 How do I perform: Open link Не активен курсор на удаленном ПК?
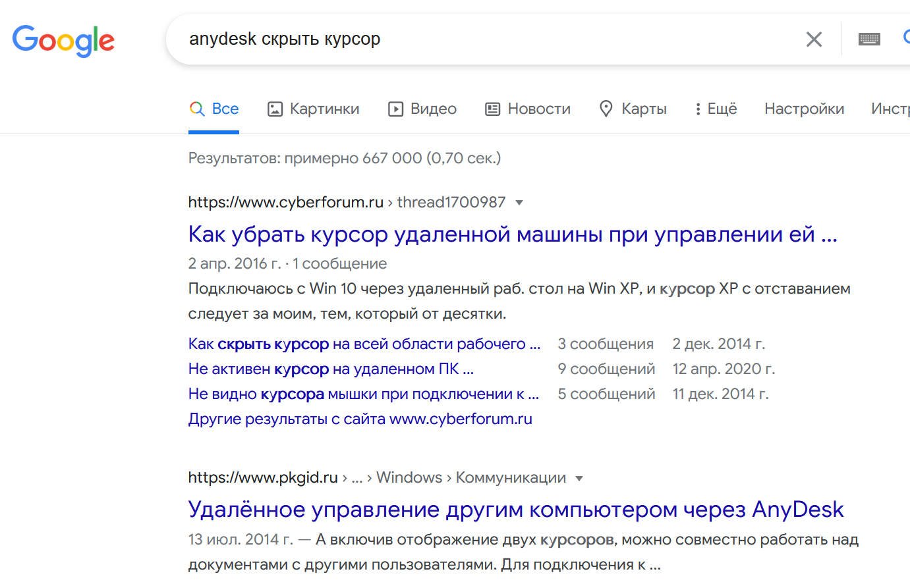[x=331, y=369]
